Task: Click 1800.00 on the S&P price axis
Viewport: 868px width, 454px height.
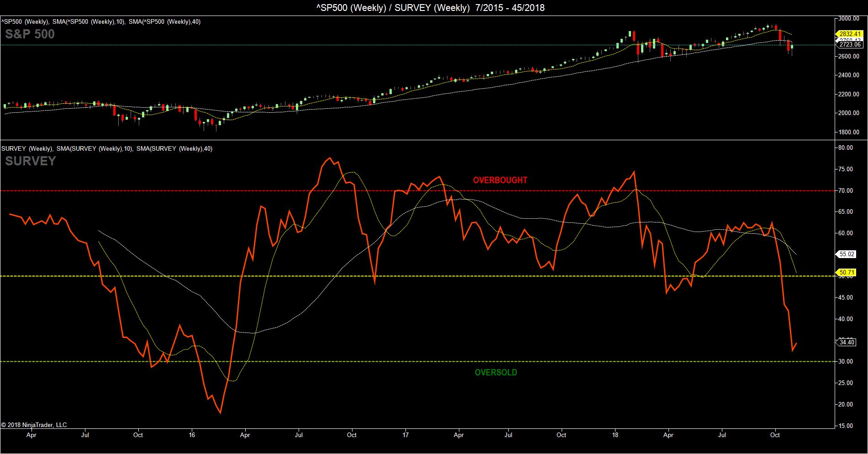Action: click(849, 132)
